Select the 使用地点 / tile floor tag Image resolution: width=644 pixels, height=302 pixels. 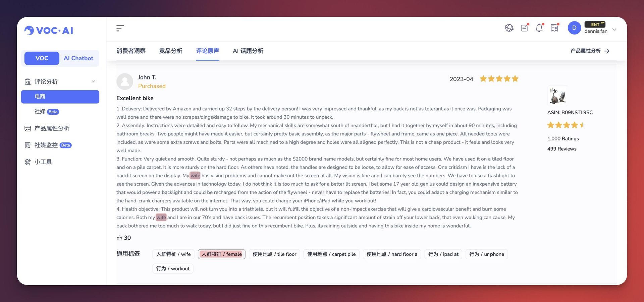(274, 254)
